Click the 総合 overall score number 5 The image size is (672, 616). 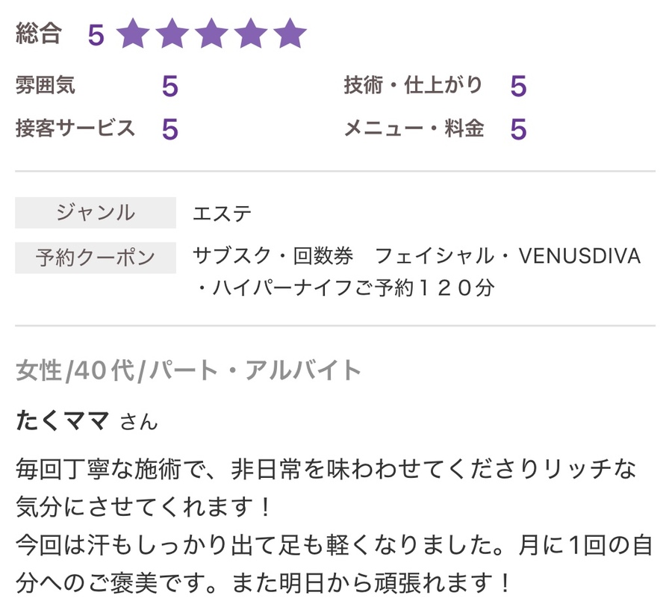96,35
